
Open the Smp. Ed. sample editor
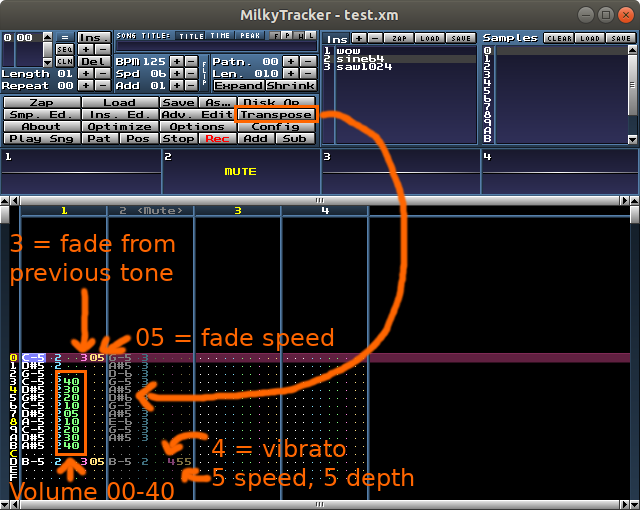pos(42,115)
